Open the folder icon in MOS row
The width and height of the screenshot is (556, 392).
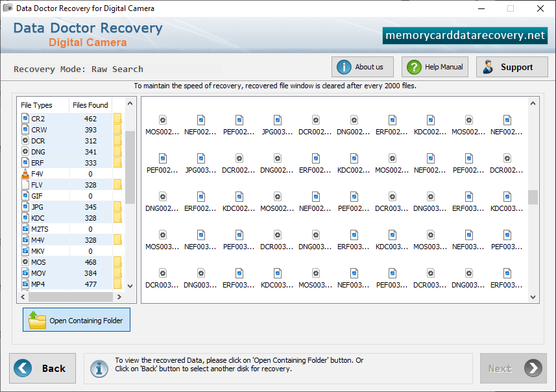(x=117, y=262)
